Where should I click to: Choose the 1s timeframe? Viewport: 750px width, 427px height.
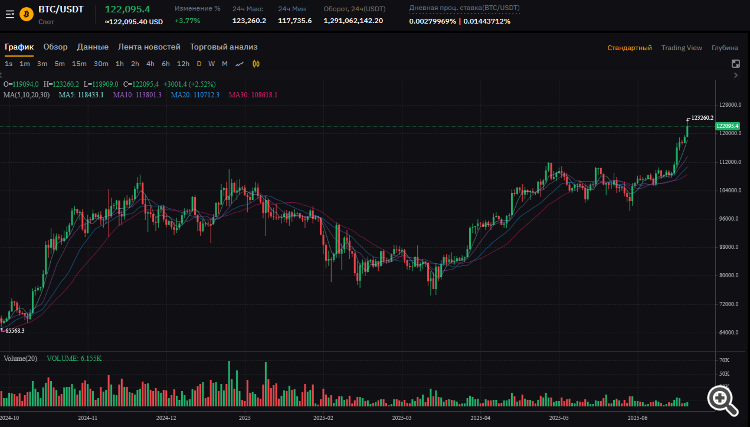pos(9,63)
